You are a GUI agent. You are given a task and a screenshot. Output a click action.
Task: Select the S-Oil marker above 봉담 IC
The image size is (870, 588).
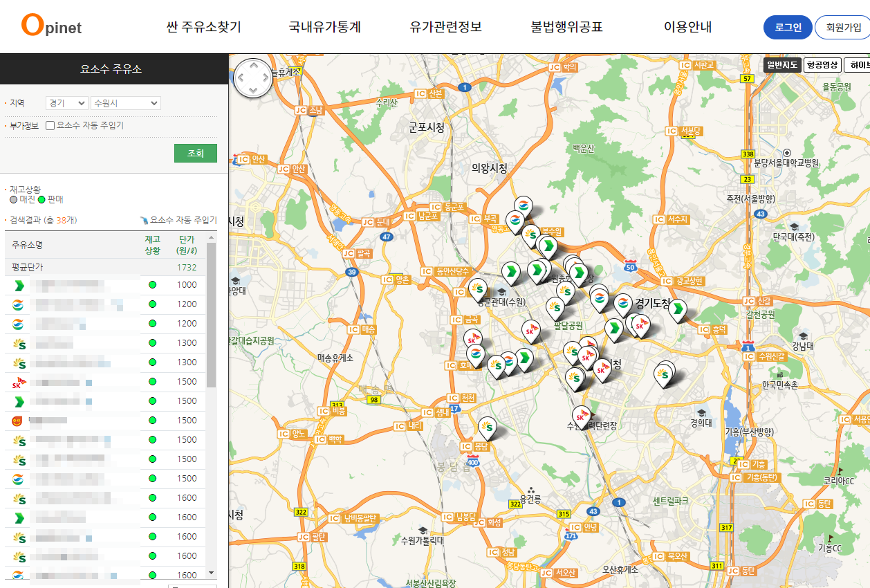(488, 428)
